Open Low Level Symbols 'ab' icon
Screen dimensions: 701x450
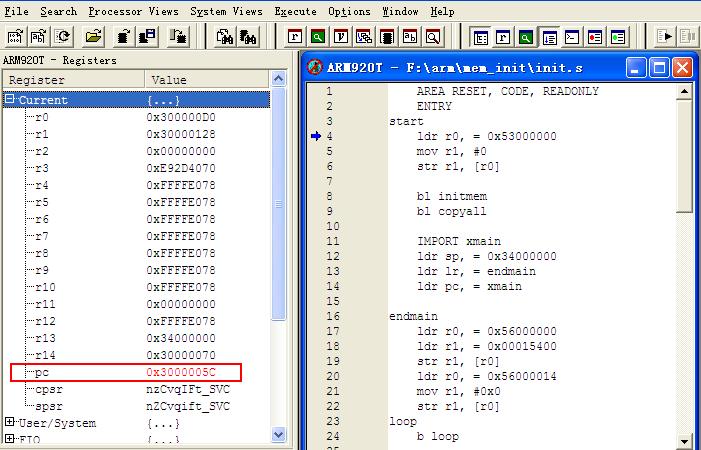[410, 37]
